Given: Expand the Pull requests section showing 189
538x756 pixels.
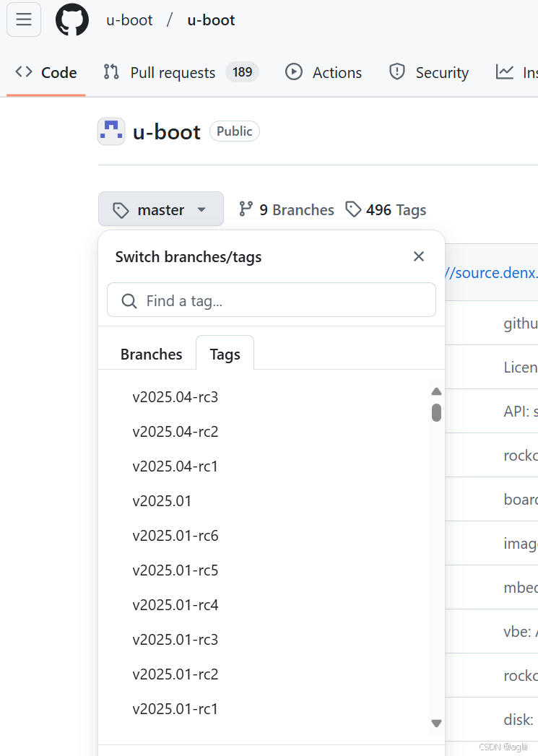Looking at the screenshot, I should point(172,72).
